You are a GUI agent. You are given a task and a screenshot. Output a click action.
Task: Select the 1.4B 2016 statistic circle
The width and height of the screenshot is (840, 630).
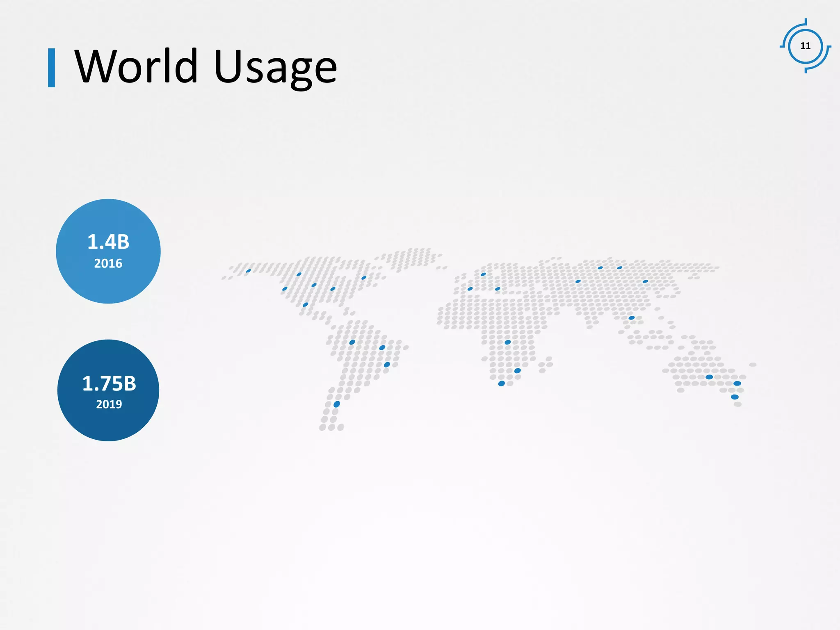(108, 251)
